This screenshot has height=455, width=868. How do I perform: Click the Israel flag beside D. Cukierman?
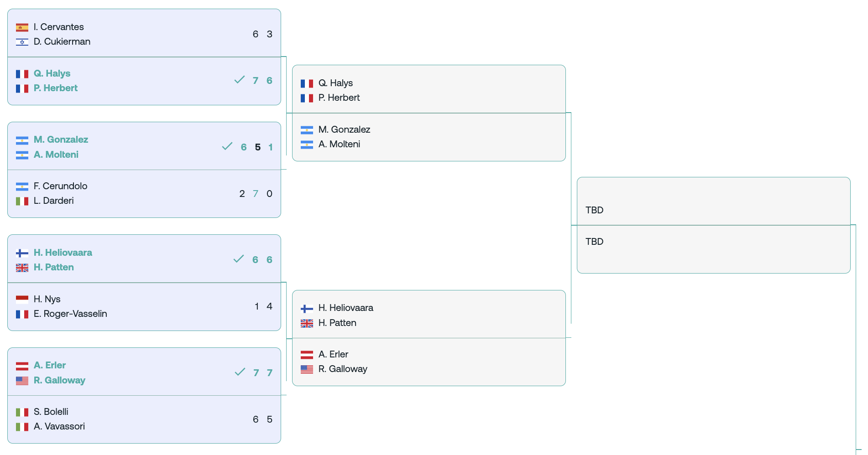coord(22,42)
